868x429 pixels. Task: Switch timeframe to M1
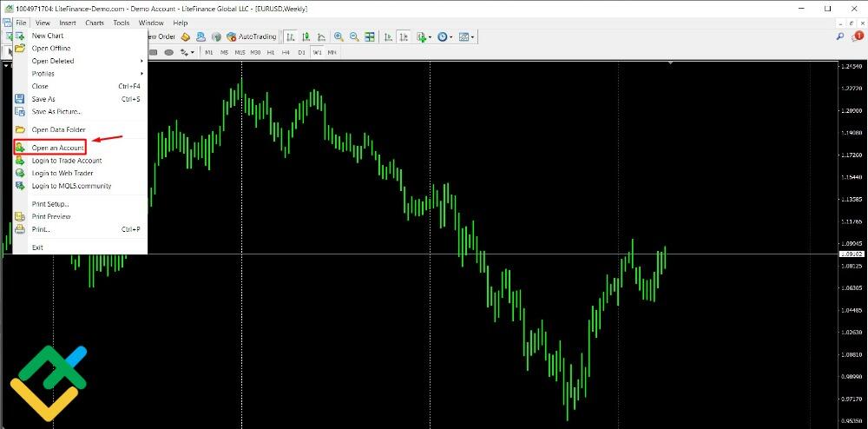(208, 52)
